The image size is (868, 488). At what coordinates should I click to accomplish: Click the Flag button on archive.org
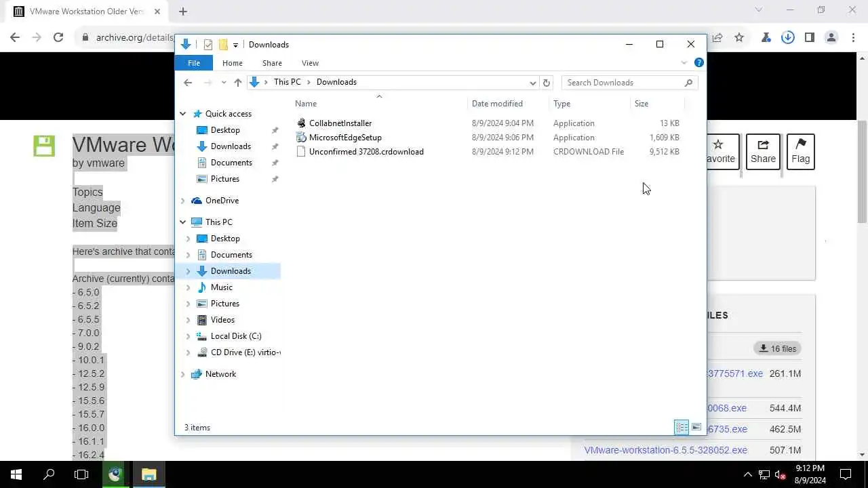[800, 152]
